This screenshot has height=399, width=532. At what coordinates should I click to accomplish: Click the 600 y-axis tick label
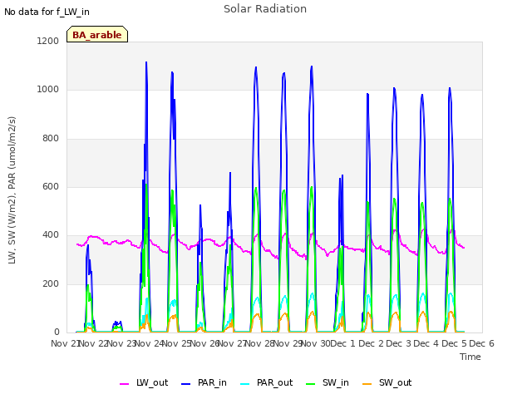click(x=51, y=186)
